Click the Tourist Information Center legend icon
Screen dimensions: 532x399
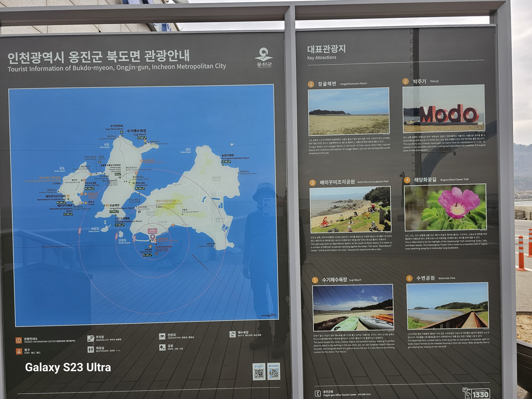[x=18, y=340]
